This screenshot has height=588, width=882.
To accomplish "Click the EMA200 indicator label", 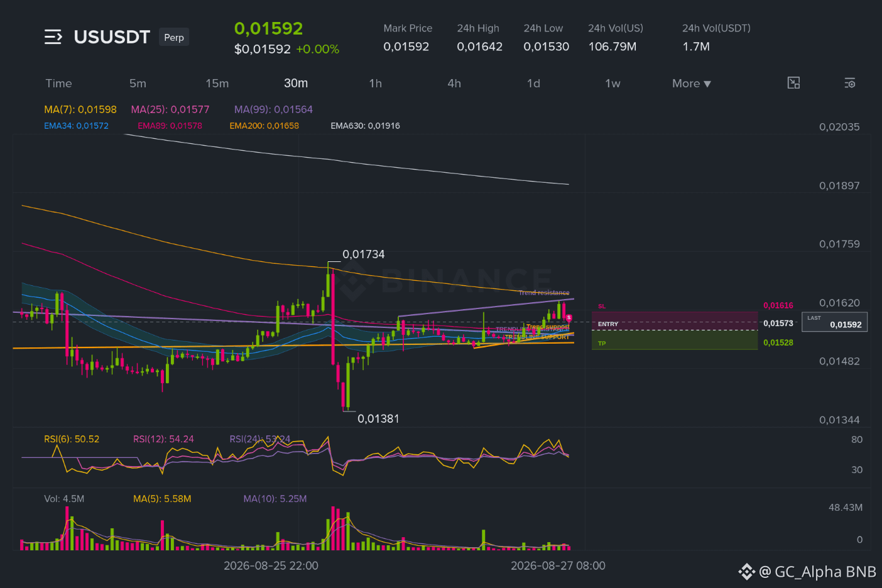I will coord(264,126).
